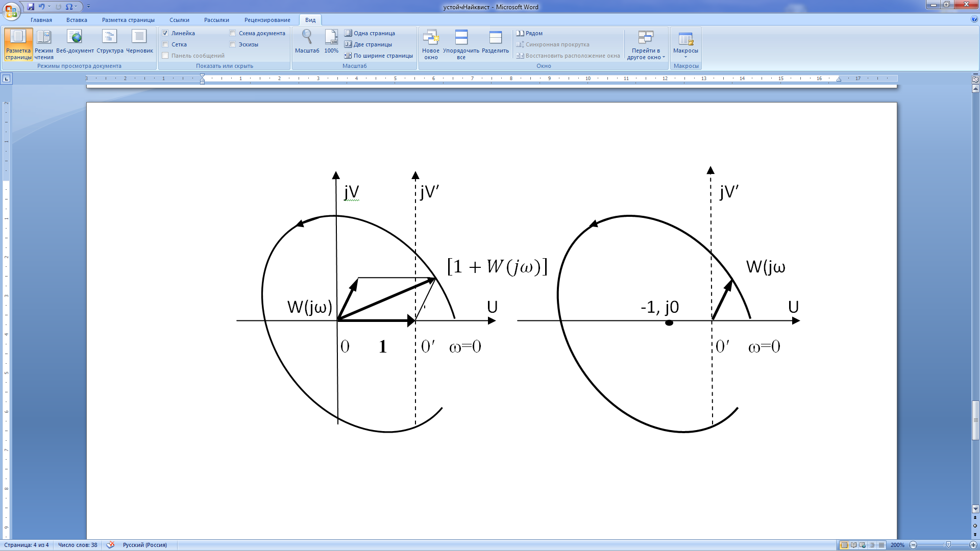Click Next Page double arrow button
Screen dimensions: 980x551
[975, 534]
